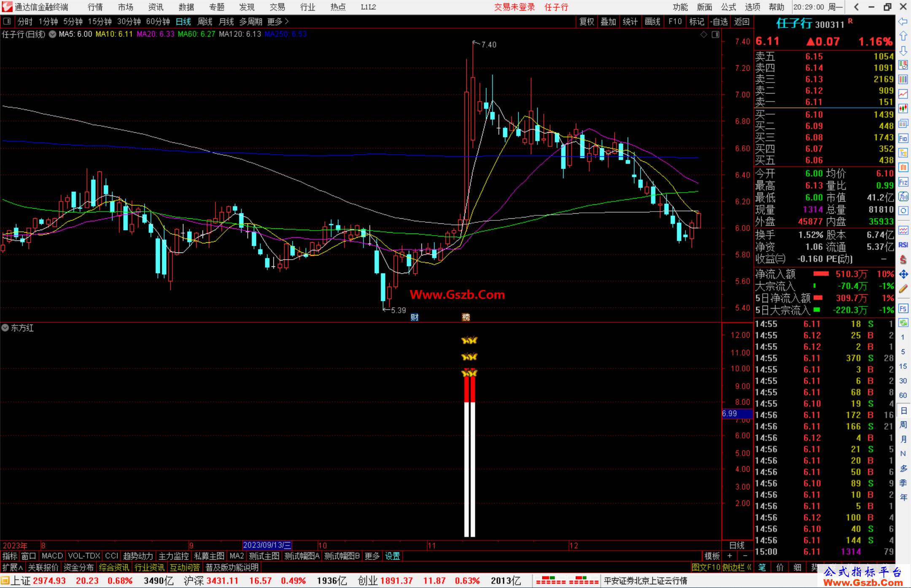Click the back arrow icon in right sidebar

pos(903,21)
